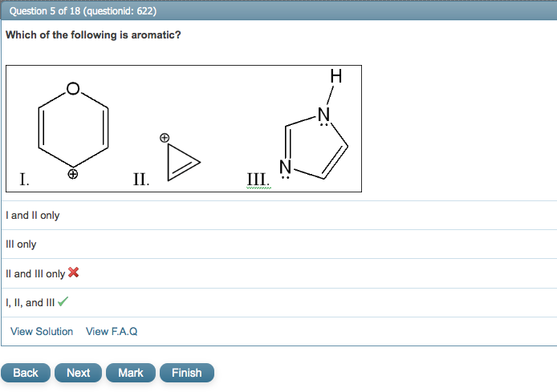
Task: Pick the answer "II and III only"
Action: [35, 274]
